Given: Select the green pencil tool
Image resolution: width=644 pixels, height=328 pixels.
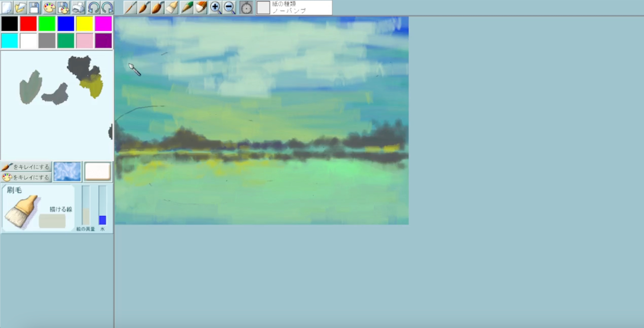Looking at the screenshot, I should (186, 7).
